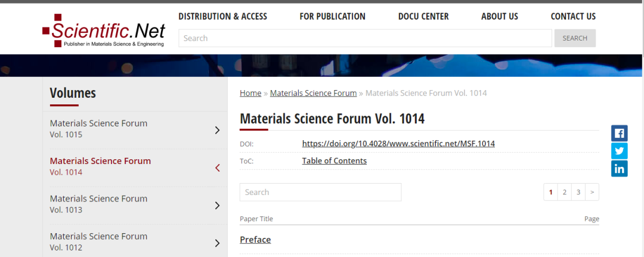
Task: Open Materials Science Forum breadcrumb link
Action: (x=314, y=93)
